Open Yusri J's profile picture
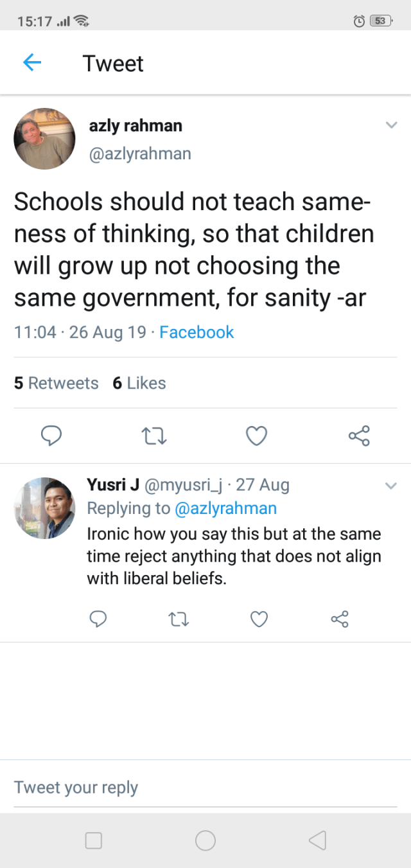The width and height of the screenshot is (411, 868). 44,508
